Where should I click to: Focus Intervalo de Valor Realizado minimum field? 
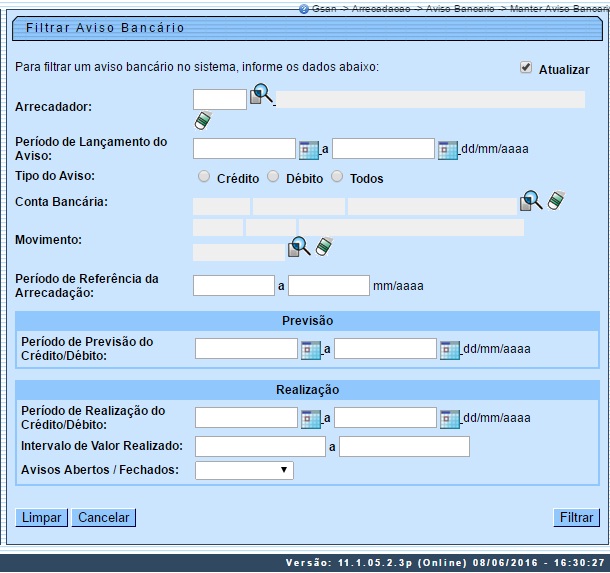[x=260, y=446]
